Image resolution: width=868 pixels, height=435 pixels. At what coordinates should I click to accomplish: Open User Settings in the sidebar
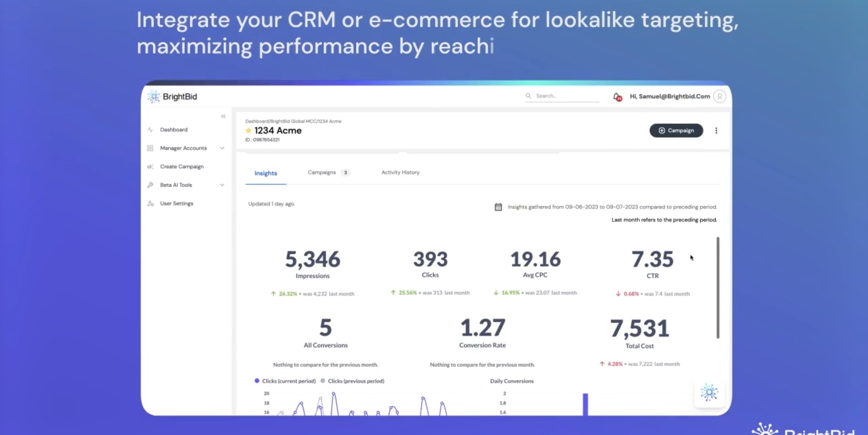(177, 204)
